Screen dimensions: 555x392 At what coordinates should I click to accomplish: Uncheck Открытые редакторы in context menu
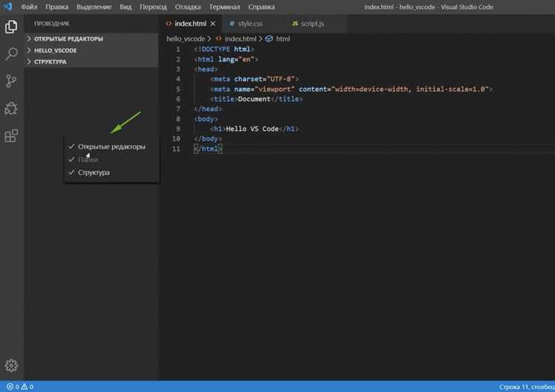pyautogui.click(x=112, y=146)
